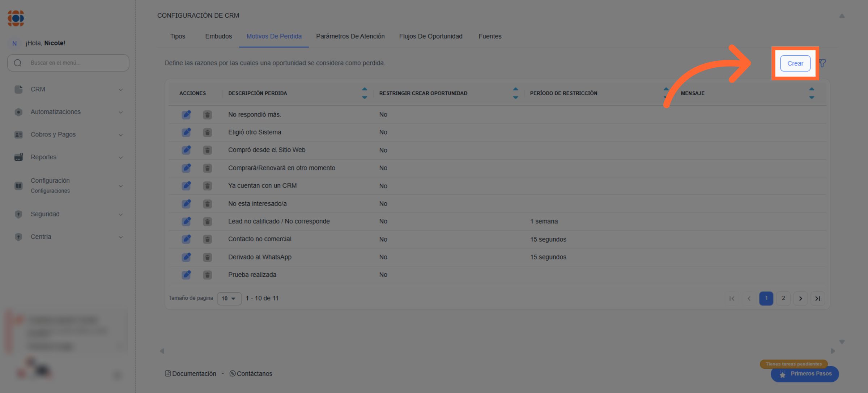This screenshot has height=393, width=868.
Task: Open the filter funnel icon beside Crear
Action: (x=822, y=63)
